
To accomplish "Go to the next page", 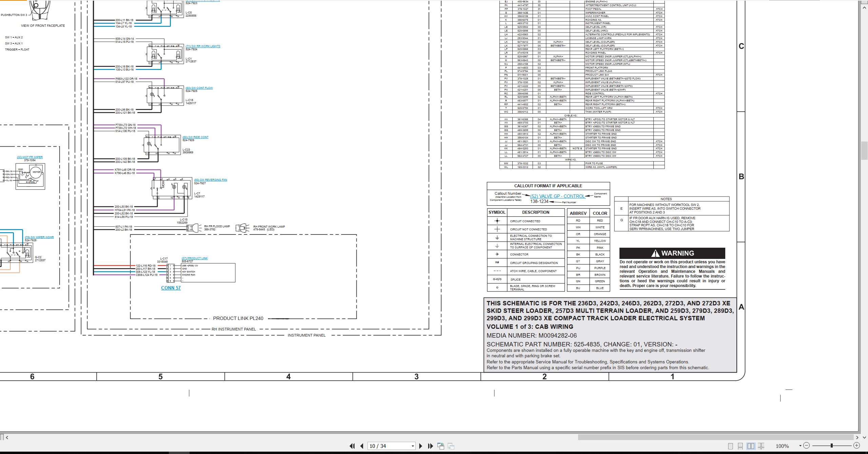I will pos(421,446).
